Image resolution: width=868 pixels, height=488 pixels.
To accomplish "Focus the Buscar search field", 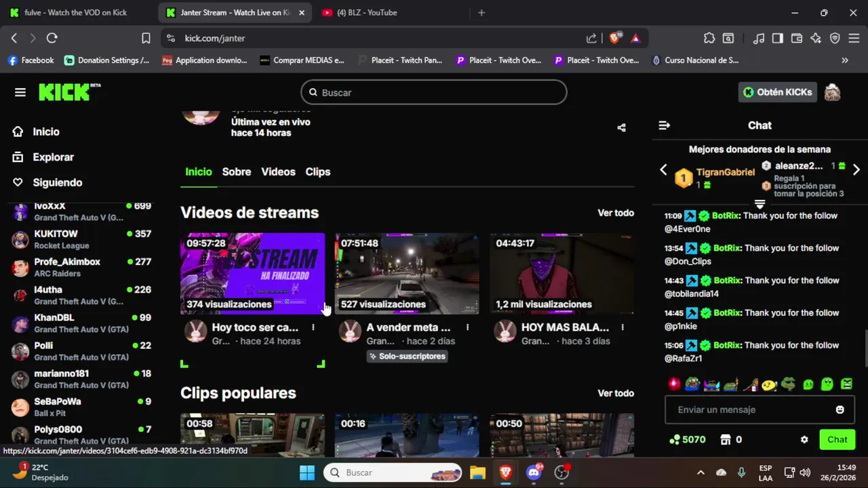I will (x=434, y=92).
